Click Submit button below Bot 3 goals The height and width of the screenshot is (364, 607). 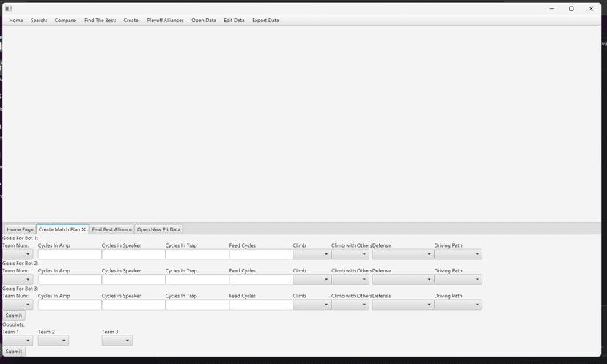coord(13,315)
